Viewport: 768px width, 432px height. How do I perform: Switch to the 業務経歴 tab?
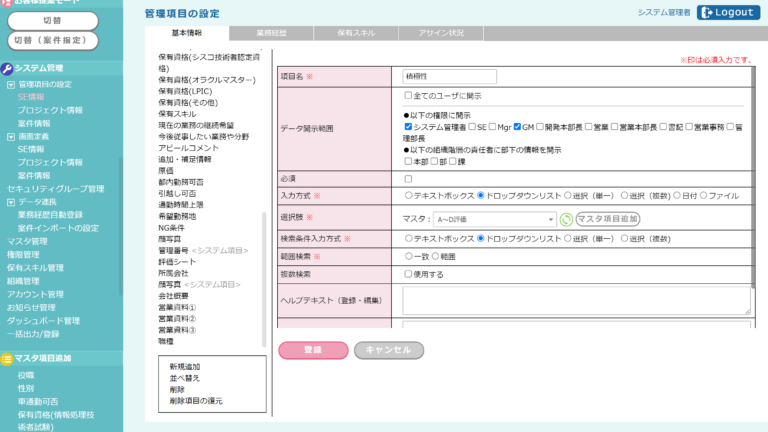tap(271, 34)
